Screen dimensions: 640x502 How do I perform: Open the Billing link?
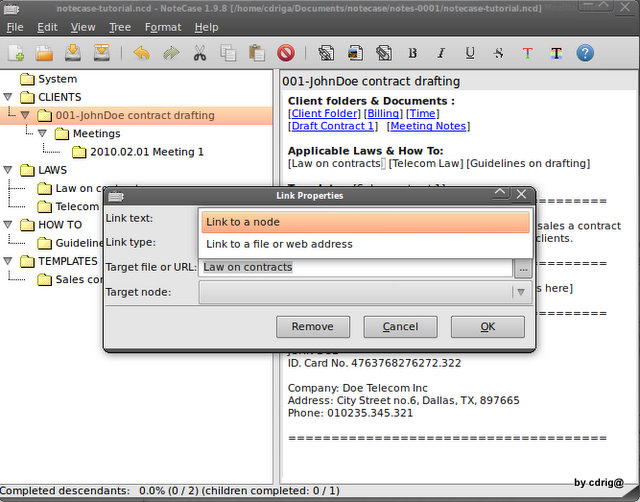tap(383, 113)
